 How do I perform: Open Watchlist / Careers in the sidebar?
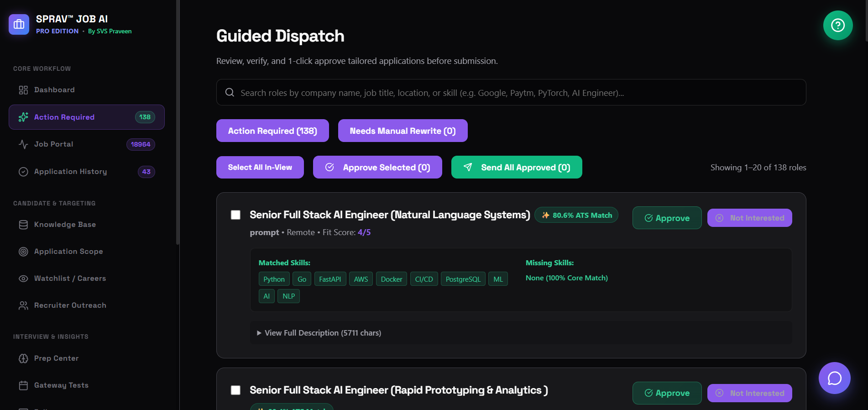[x=87, y=279]
